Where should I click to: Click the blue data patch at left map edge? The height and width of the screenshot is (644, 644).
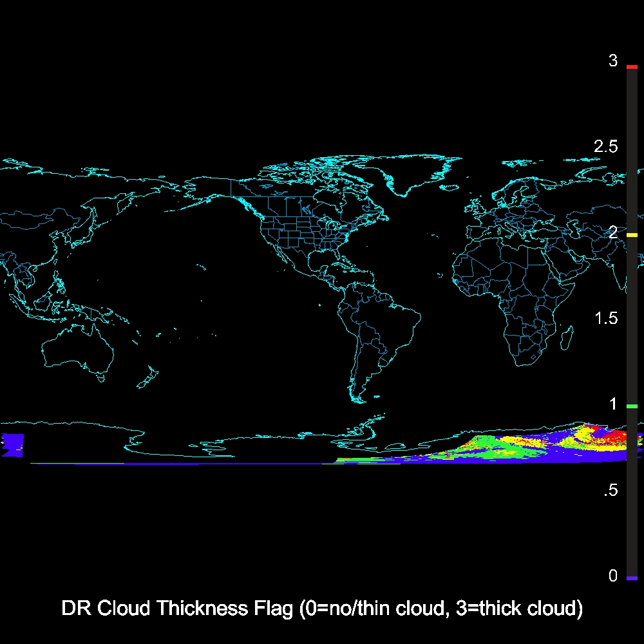click(x=13, y=445)
